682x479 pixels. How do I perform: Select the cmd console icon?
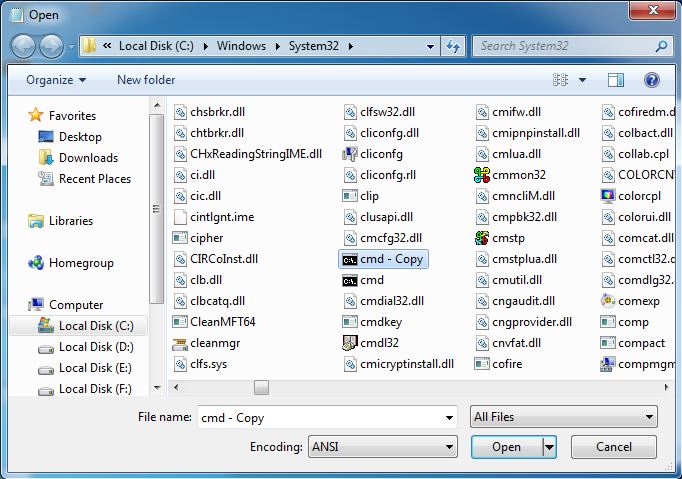coord(350,281)
